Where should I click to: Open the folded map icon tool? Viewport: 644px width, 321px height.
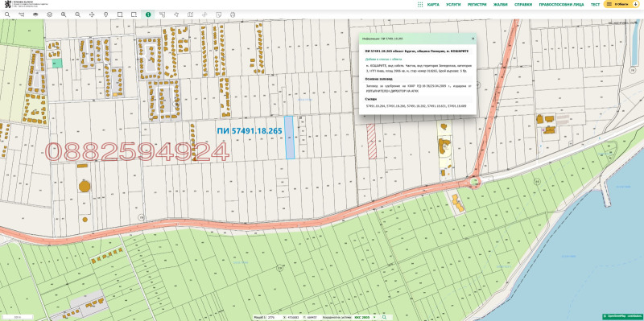(x=190, y=14)
